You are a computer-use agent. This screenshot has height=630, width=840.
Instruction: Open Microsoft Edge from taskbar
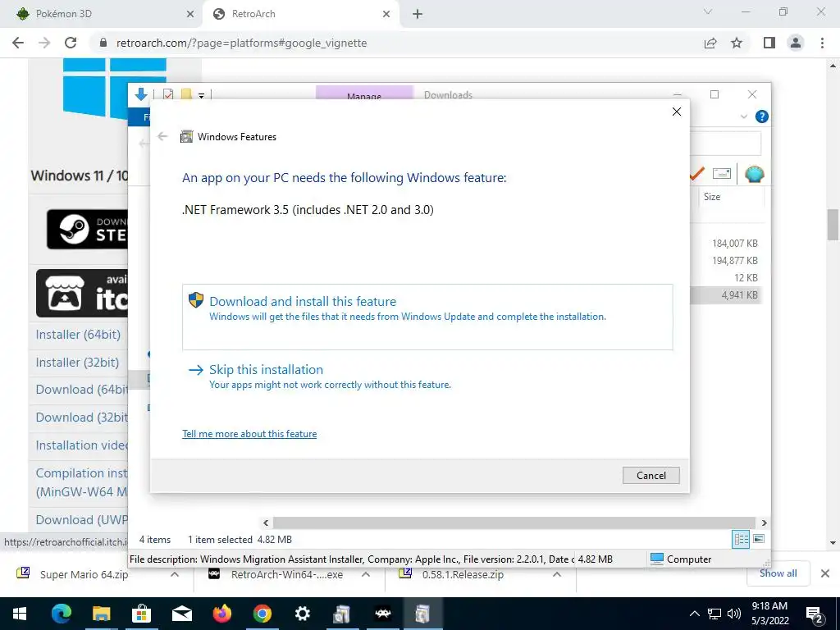pyautogui.click(x=61, y=614)
